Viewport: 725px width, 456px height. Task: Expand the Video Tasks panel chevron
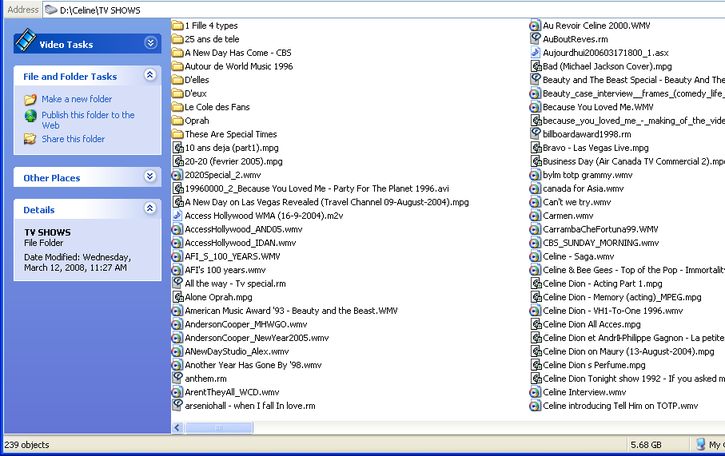click(x=150, y=43)
